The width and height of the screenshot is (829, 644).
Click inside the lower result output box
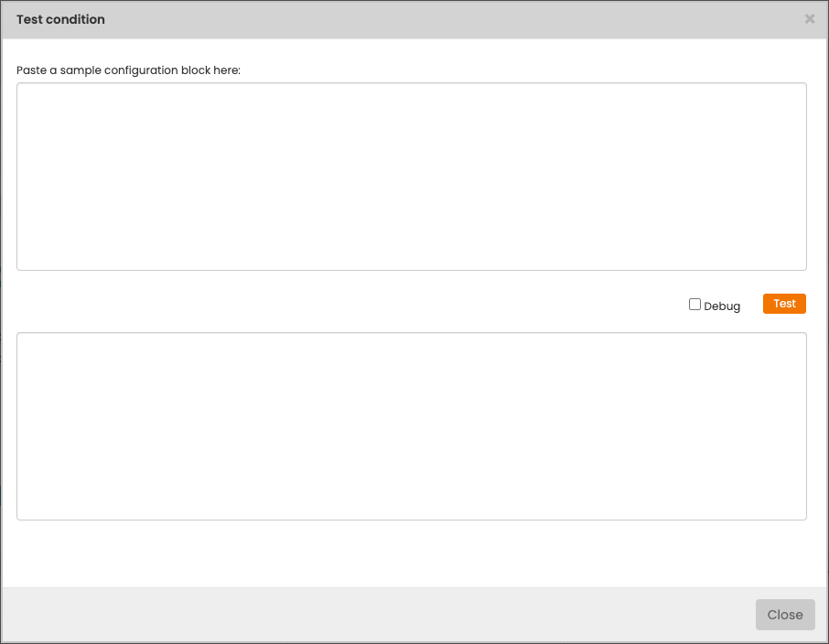(x=411, y=426)
